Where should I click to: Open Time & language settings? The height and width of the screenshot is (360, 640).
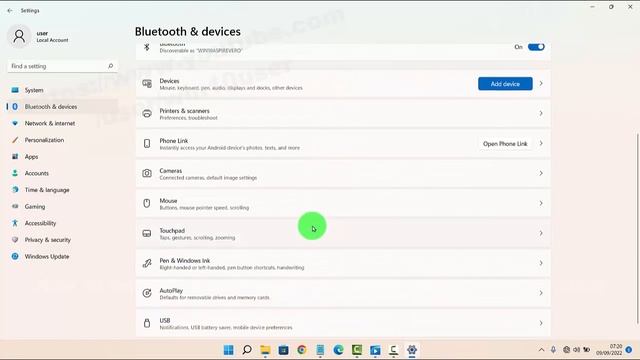click(x=61, y=190)
